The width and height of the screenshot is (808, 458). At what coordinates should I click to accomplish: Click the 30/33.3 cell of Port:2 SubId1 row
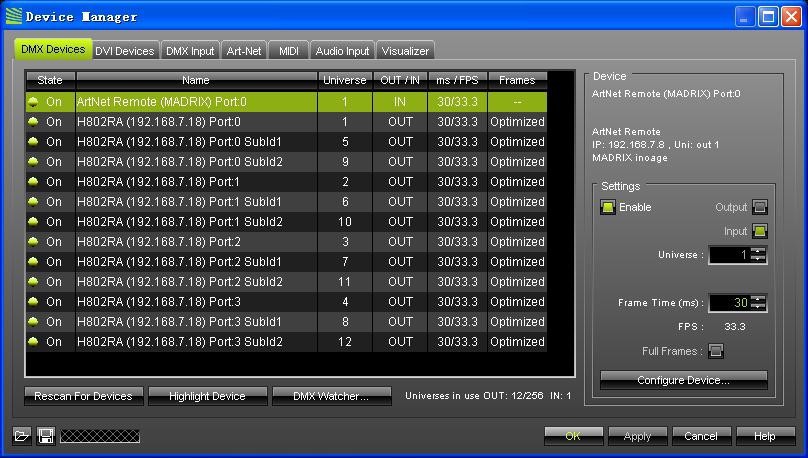coord(457,262)
